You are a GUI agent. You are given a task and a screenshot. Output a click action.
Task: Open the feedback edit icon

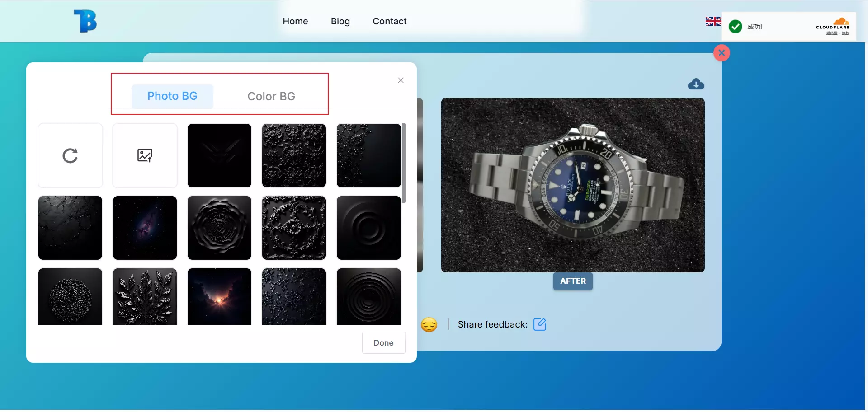[540, 324]
